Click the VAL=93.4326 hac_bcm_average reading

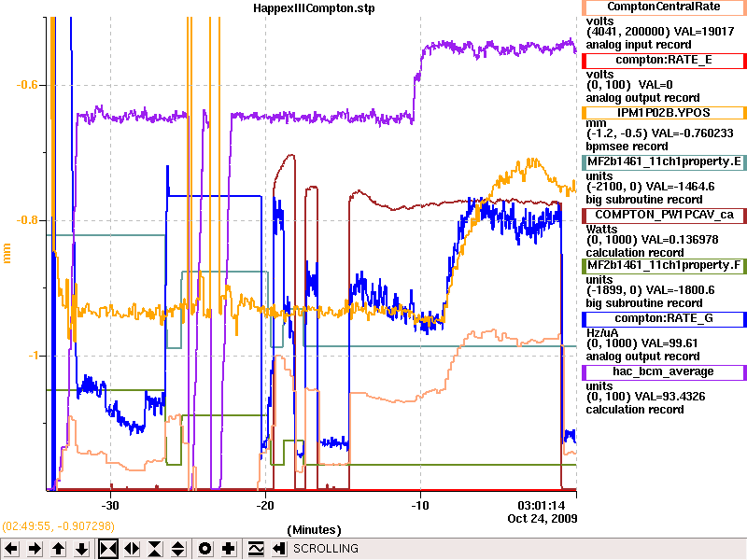pos(672,397)
